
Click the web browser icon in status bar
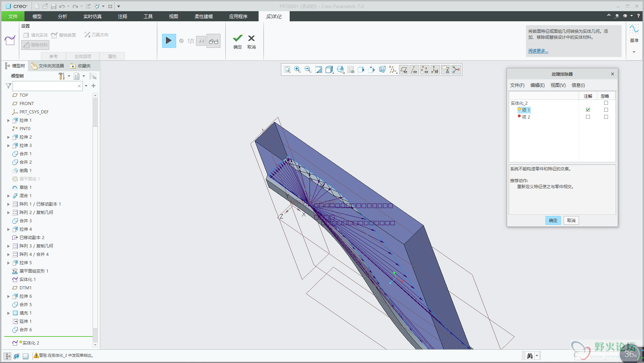click(x=16, y=356)
